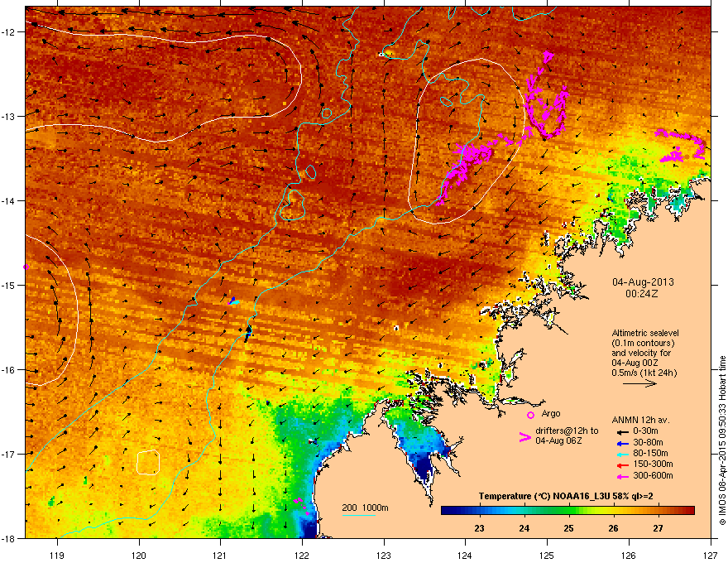This screenshot has height=563, width=728.
Task: Click the longitude axis label 122
Action: [302, 555]
